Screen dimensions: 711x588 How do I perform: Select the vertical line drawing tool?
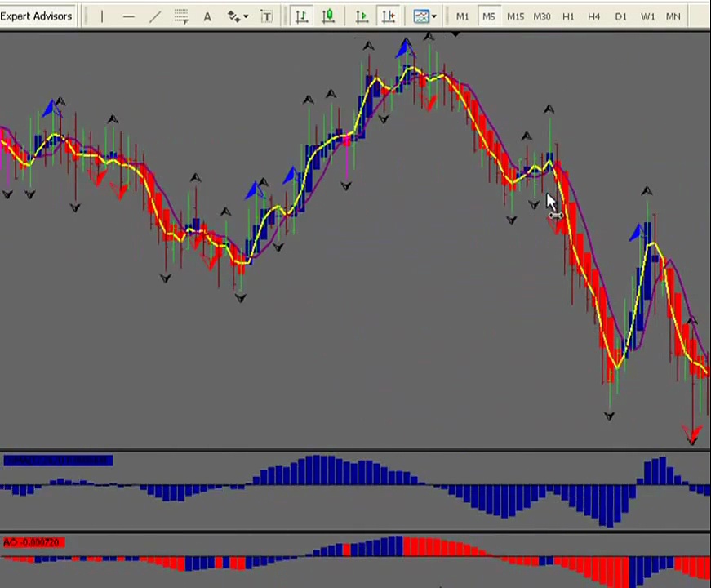[102, 17]
